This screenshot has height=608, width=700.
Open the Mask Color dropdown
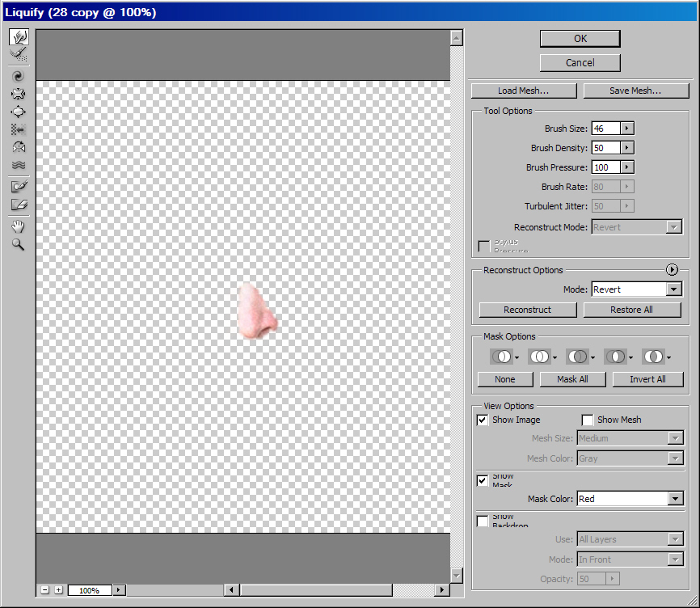pos(675,499)
